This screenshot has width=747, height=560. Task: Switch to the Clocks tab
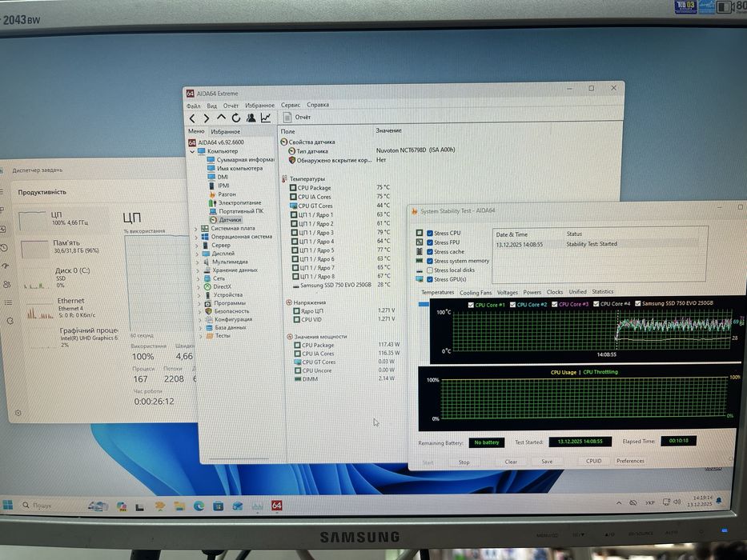point(555,292)
